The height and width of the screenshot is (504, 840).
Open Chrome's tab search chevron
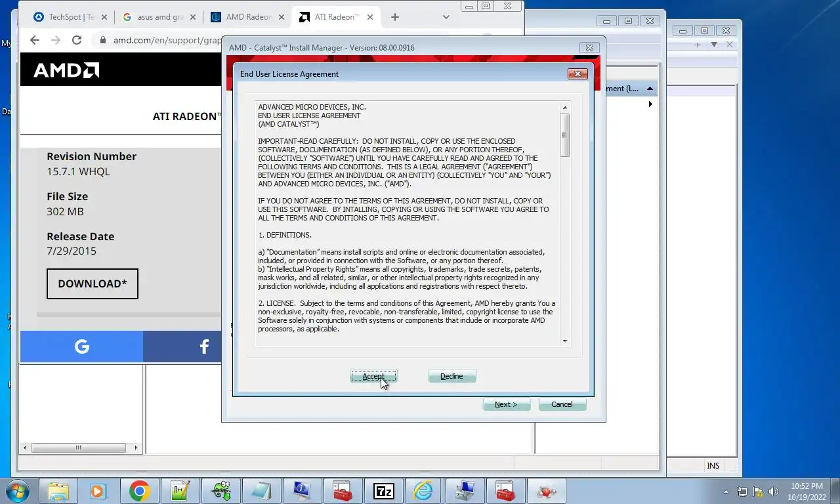click(446, 17)
